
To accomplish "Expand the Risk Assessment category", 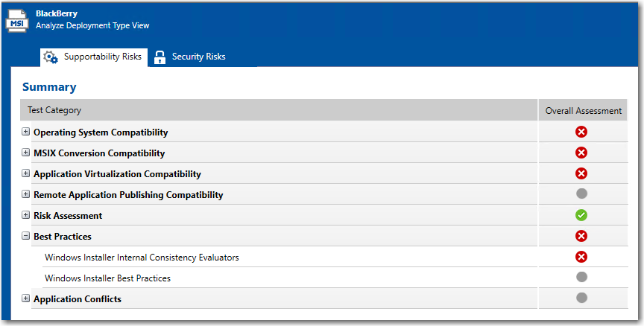I will 26,216.
